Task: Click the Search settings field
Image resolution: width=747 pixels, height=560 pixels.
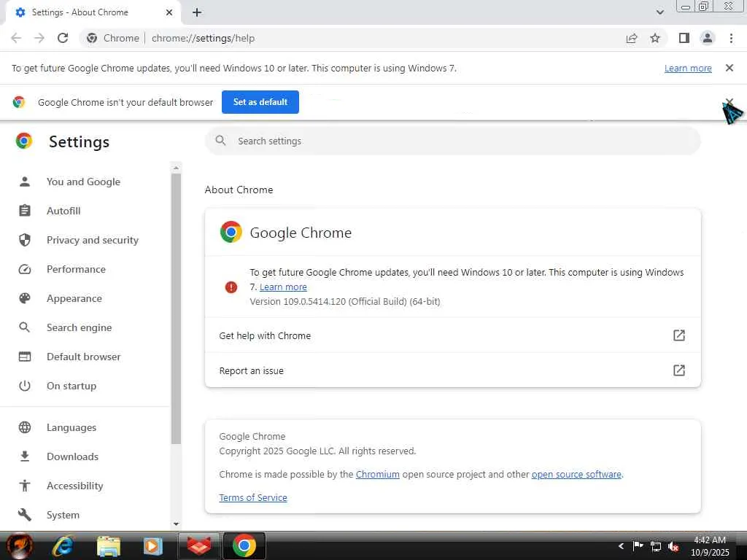Action: (x=452, y=141)
